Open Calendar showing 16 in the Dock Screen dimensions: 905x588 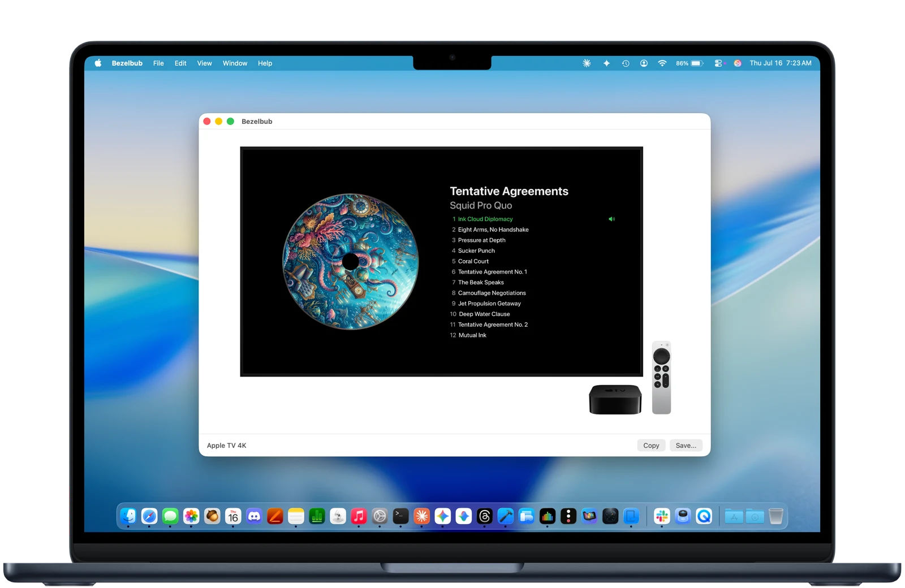click(x=233, y=516)
